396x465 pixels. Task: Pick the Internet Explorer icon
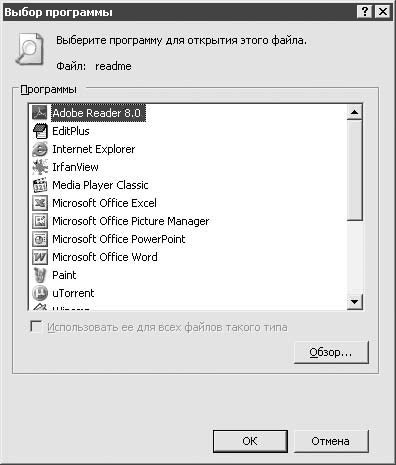40,149
